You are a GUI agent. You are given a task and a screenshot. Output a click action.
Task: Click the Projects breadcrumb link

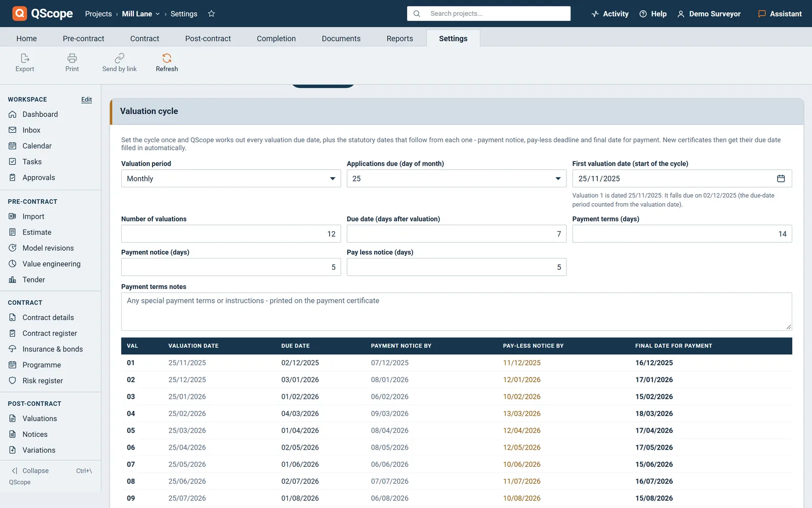[x=98, y=14]
